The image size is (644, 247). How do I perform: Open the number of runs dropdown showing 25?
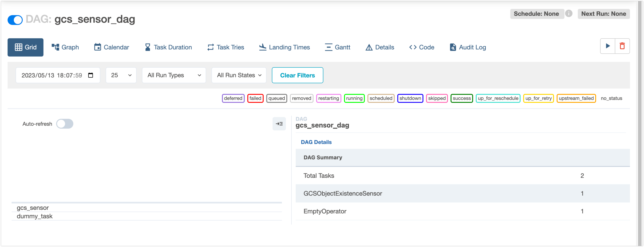121,75
